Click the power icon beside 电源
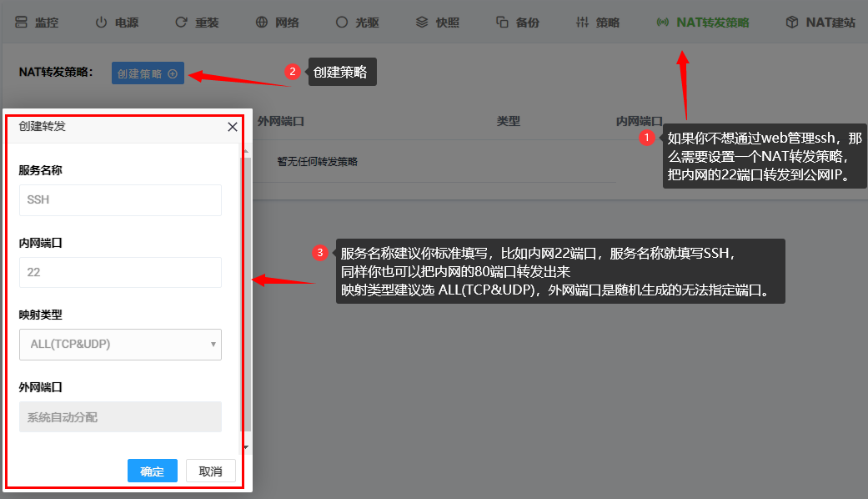This screenshot has width=868, height=499. (101, 23)
